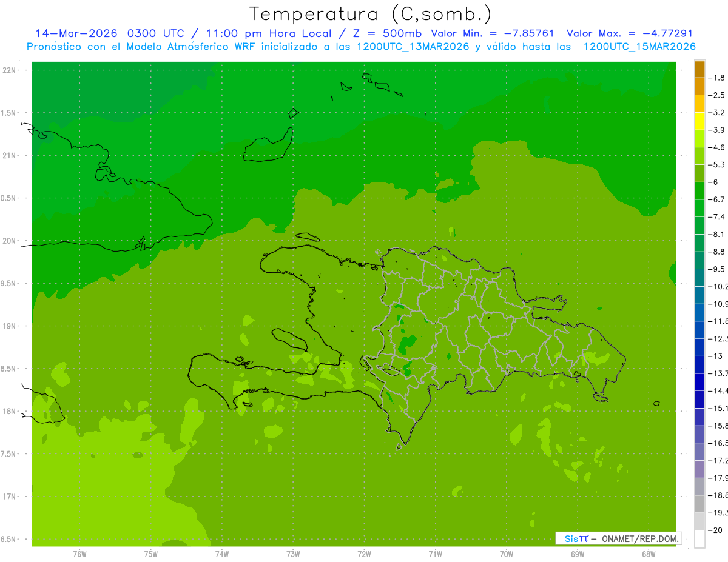Image resolution: width=728 pixels, height=562 pixels.
Task: Click the '-8.1' colorbar value
Action: click(716, 234)
